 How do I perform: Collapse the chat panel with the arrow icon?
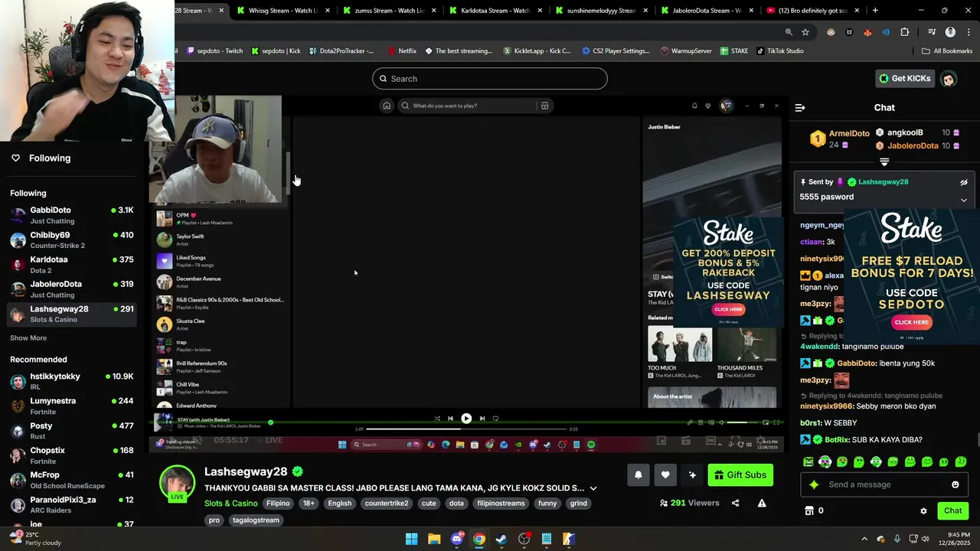[x=800, y=108]
